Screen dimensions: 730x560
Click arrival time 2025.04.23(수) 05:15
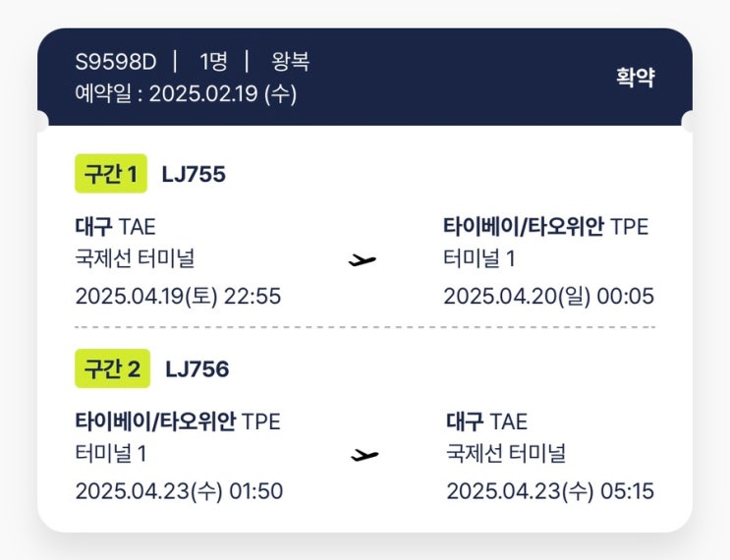[x=549, y=490]
